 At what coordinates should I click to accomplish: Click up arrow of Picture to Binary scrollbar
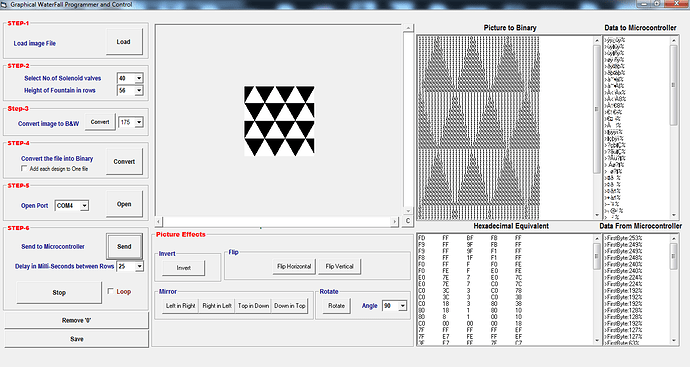[x=597, y=40]
